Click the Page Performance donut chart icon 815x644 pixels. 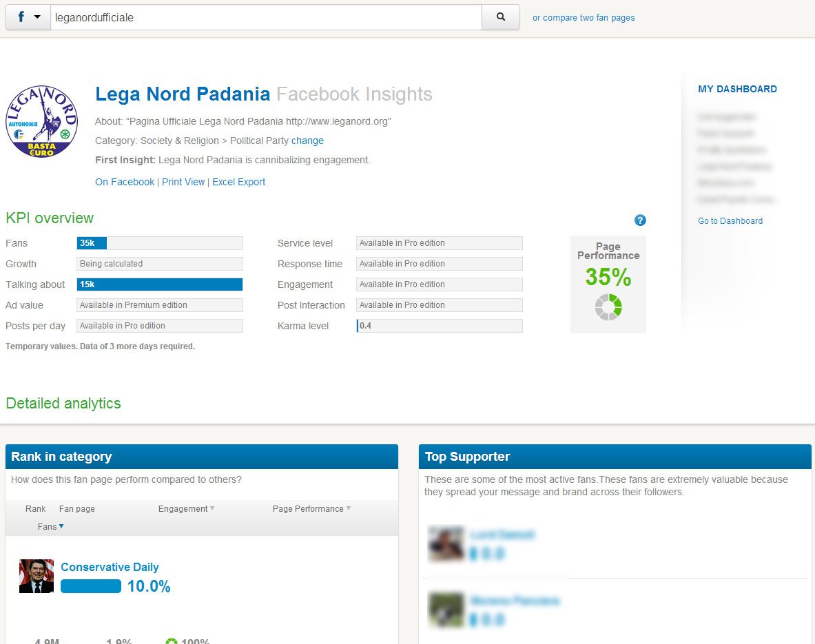tap(608, 307)
